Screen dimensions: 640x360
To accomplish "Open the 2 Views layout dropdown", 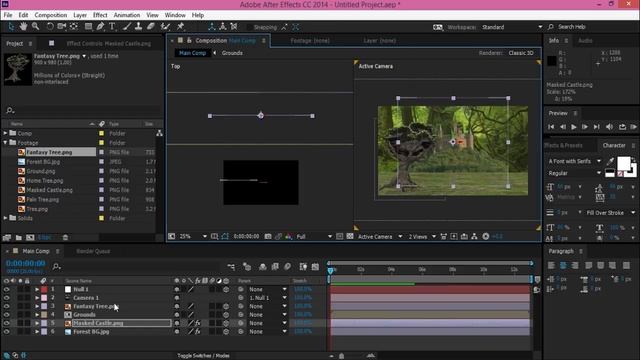I will click(422, 236).
